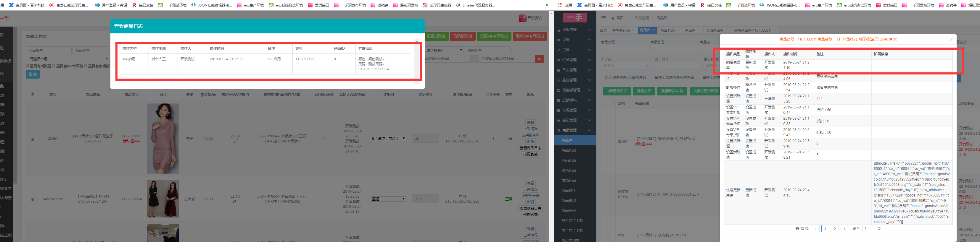The width and height of the screenshot is (980, 242).
Task: Tick 自主上款供应商所有商品 checkbox
Action: 652,77
